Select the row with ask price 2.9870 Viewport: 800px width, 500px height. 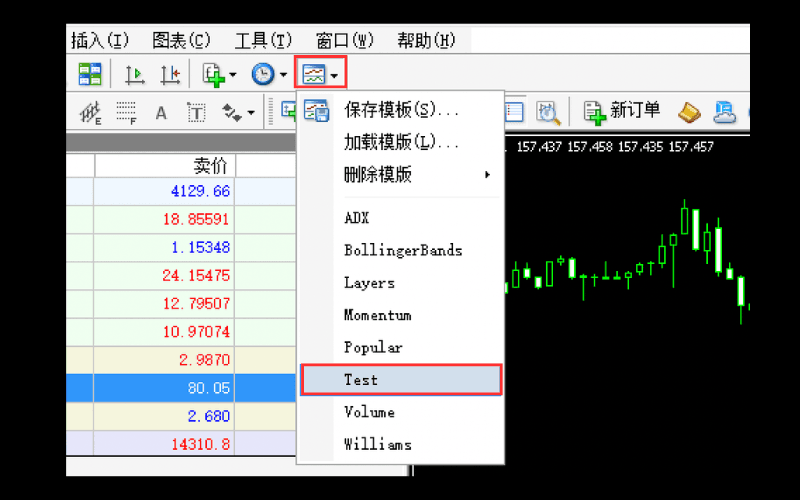pyautogui.click(x=181, y=360)
